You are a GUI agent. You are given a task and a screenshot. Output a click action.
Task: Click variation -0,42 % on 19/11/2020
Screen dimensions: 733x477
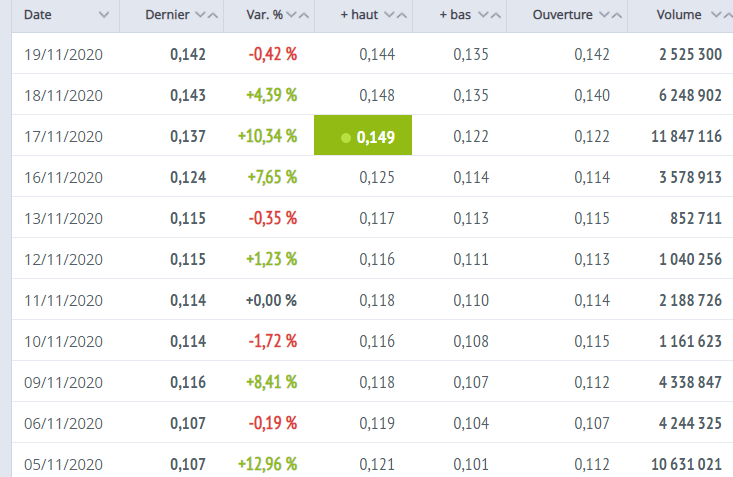[x=273, y=54]
